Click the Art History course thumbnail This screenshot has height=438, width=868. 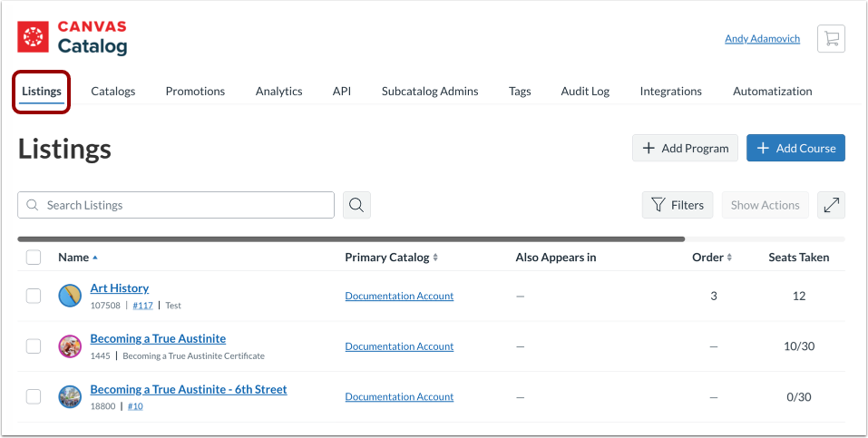click(71, 296)
